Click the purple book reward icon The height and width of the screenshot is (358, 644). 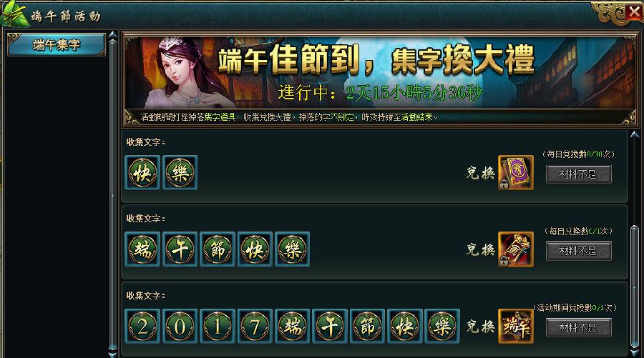point(515,172)
